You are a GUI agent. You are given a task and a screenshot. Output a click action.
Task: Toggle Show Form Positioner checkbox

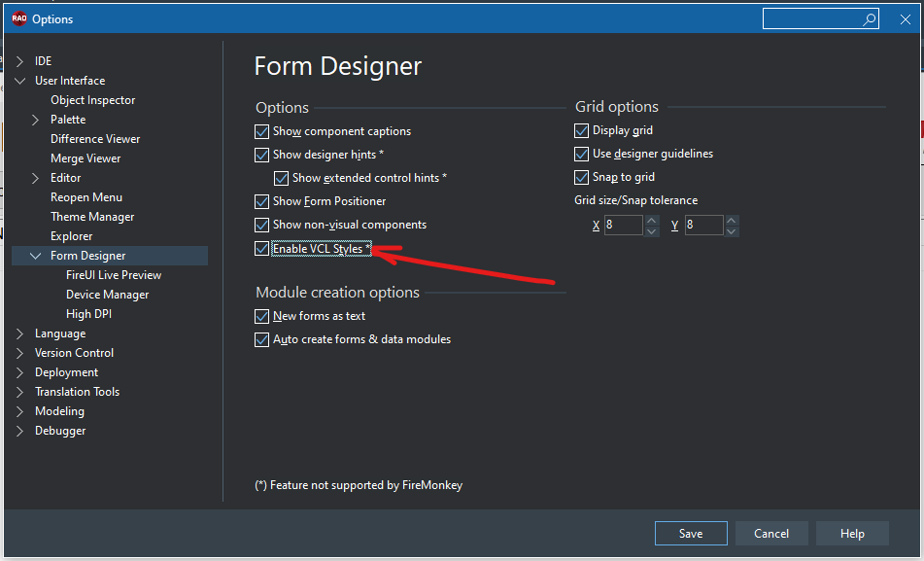point(261,202)
